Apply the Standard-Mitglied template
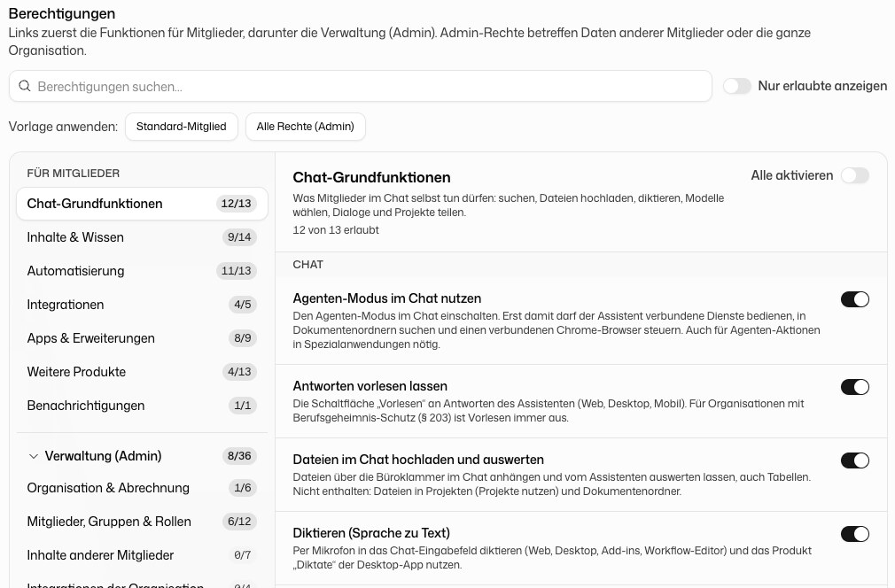Screen dimensions: 895x588 [182, 127]
